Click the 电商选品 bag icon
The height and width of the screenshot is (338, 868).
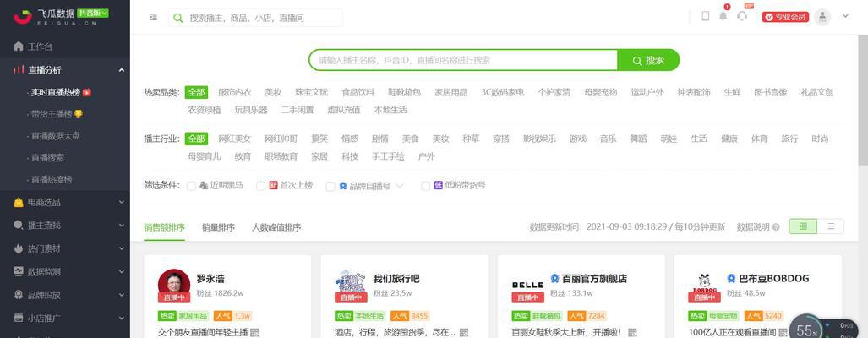pyautogui.click(x=19, y=203)
